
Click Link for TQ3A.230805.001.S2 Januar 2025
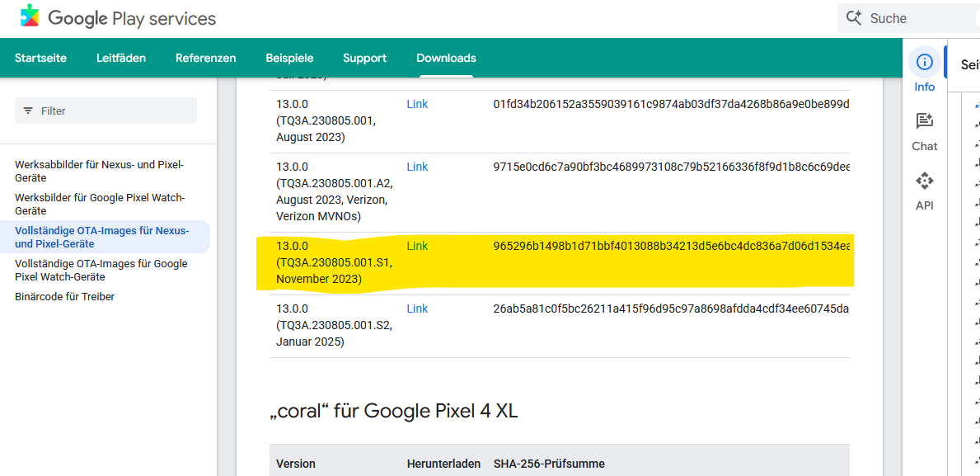pos(417,309)
